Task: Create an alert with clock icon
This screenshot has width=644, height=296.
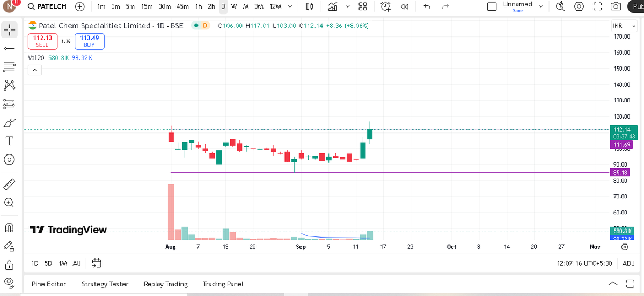Action: click(x=385, y=6)
